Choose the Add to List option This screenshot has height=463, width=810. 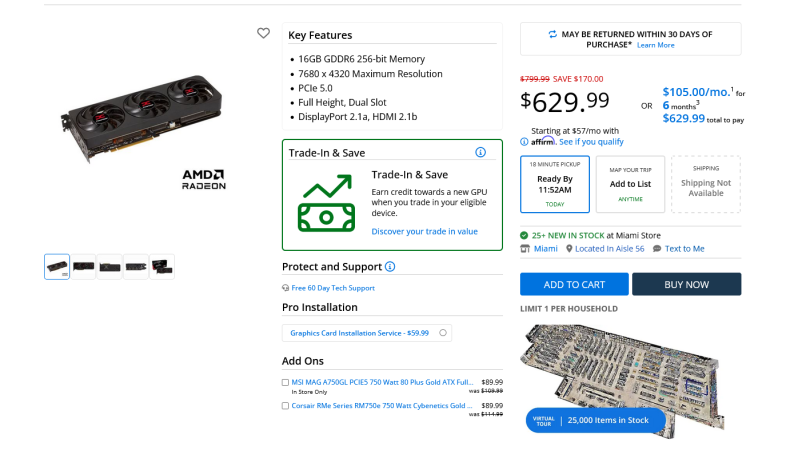coord(630,184)
